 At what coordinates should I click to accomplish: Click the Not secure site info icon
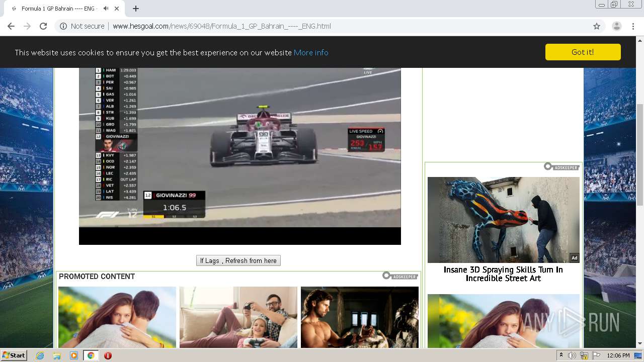click(63, 26)
